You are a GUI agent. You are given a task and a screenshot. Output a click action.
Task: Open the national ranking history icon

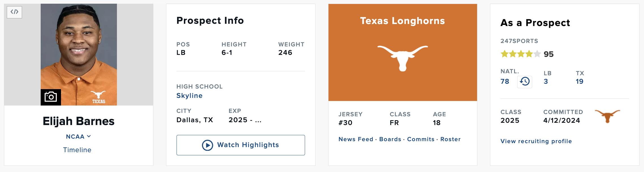[x=525, y=82]
